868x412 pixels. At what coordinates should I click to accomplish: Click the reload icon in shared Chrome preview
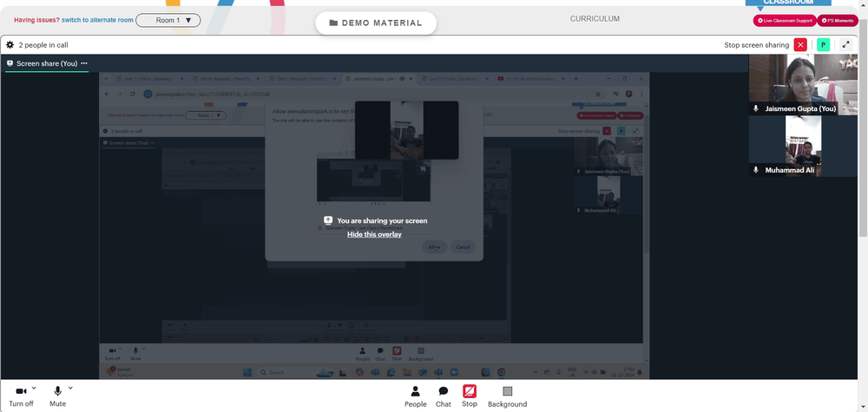(133, 94)
